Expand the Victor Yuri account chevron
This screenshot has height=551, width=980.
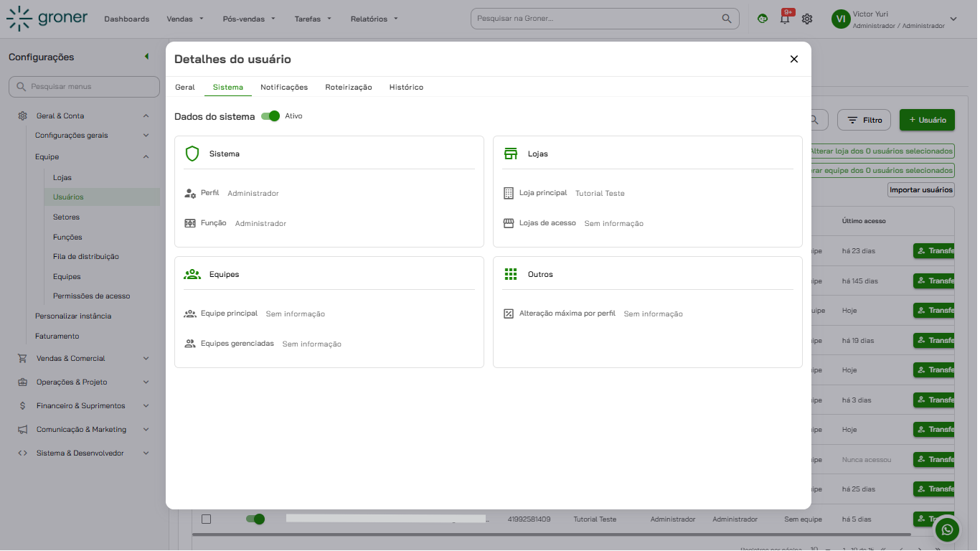click(953, 19)
